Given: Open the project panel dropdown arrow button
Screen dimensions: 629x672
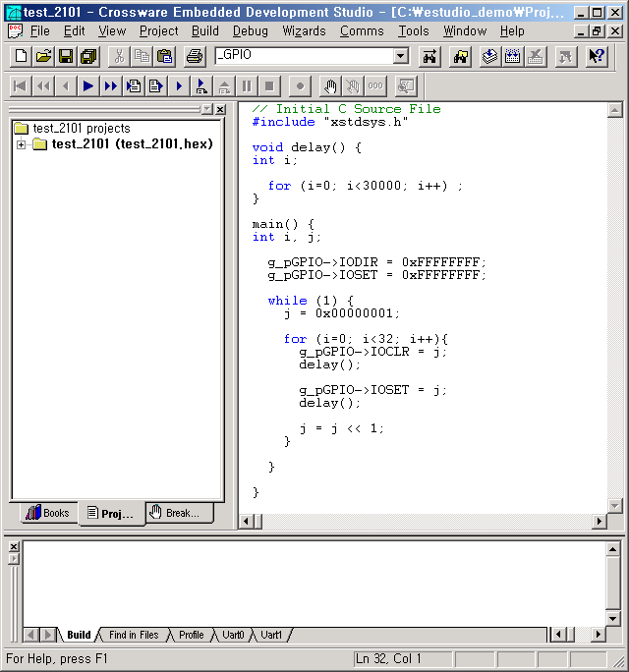Looking at the screenshot, I should pyautogui.click(x=206, y=109).
